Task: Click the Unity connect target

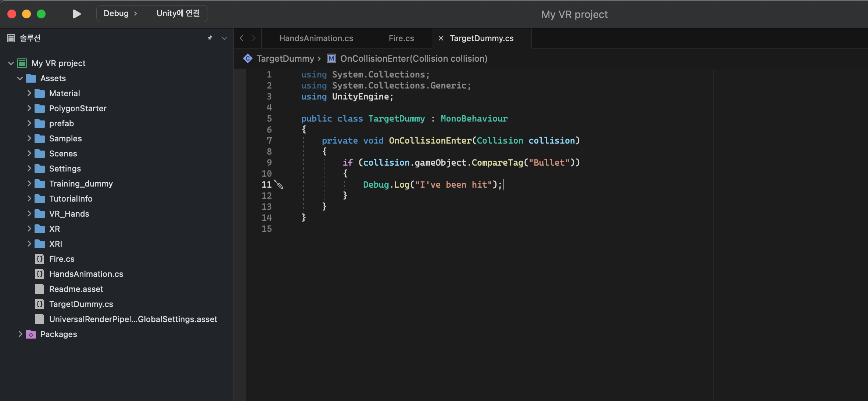Action: pos(178,14)
